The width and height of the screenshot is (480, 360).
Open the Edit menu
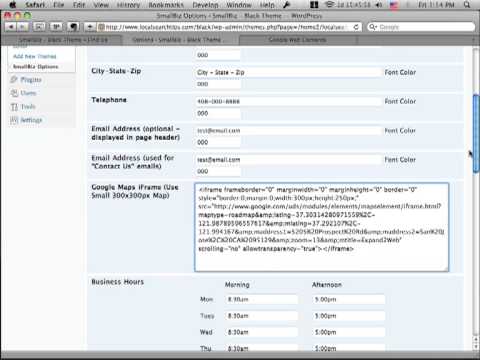click(79, 5)
